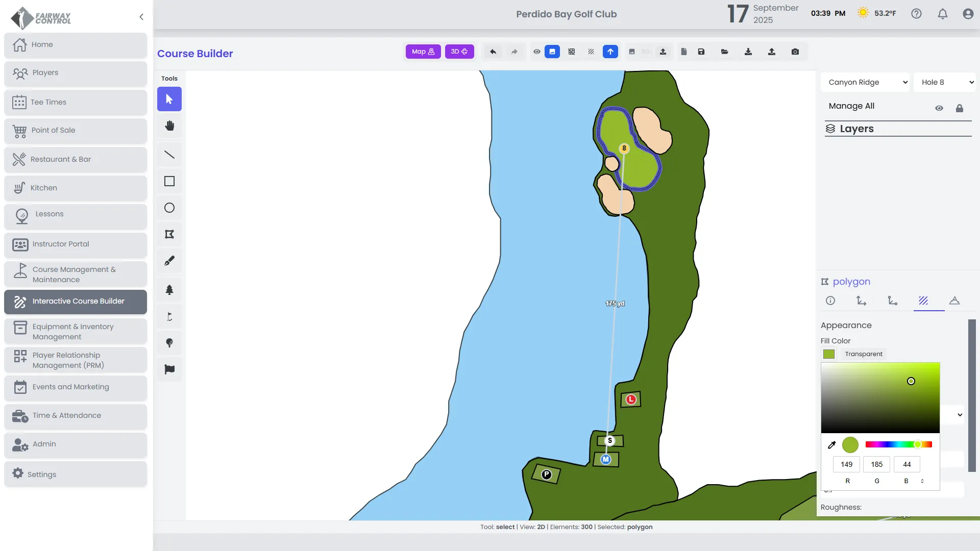Toggle Manage All layers visibility
This screenshot has width=980, height=551.
pyautogui.click(x=939, y=108)
